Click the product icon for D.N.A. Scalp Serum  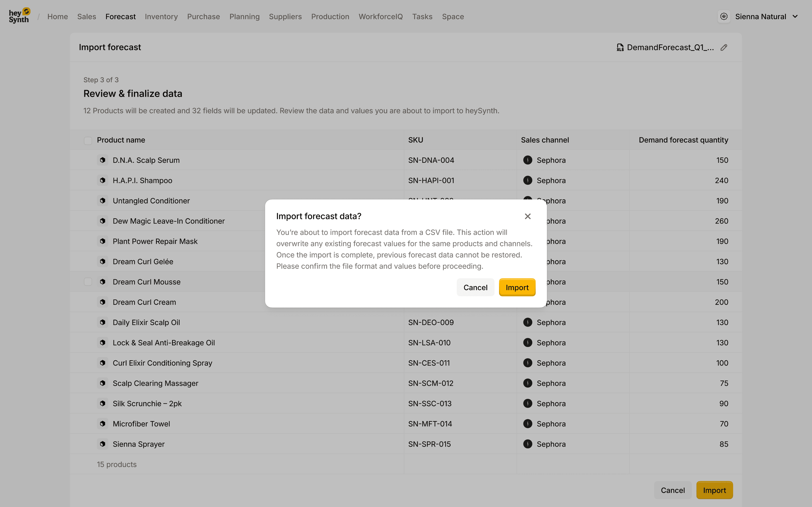[103, 160]
